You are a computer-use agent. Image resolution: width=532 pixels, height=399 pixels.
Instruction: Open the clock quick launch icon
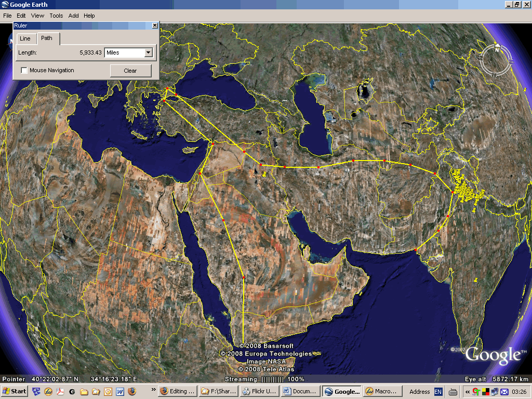pyautogui.click(x=108, y=392)
